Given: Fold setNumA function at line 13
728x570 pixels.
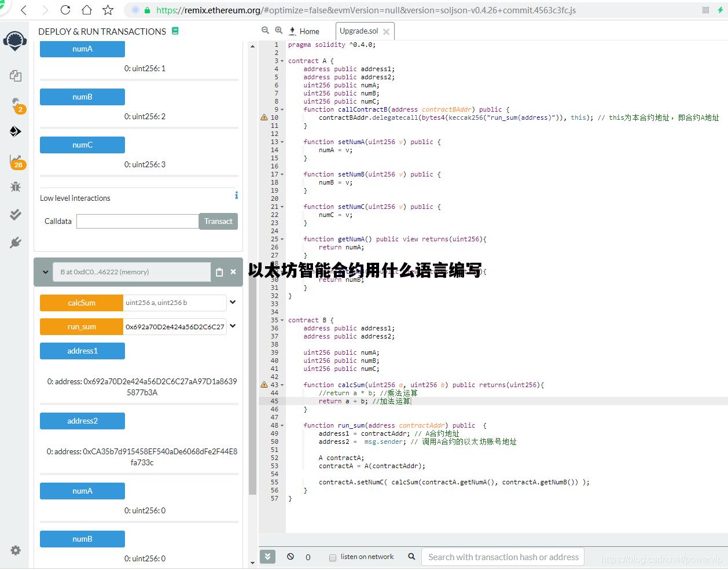Looking at the screenshot, I should [282, 142].
